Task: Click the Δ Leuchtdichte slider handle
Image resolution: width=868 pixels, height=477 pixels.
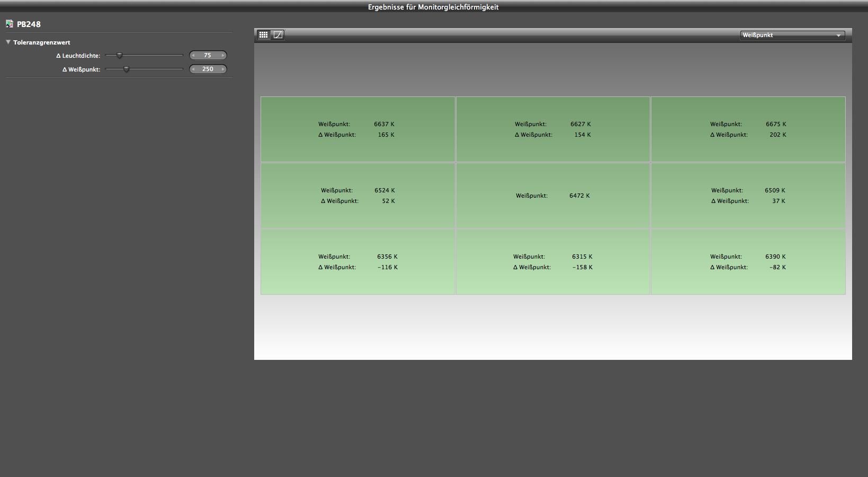Action: point(120,56)
